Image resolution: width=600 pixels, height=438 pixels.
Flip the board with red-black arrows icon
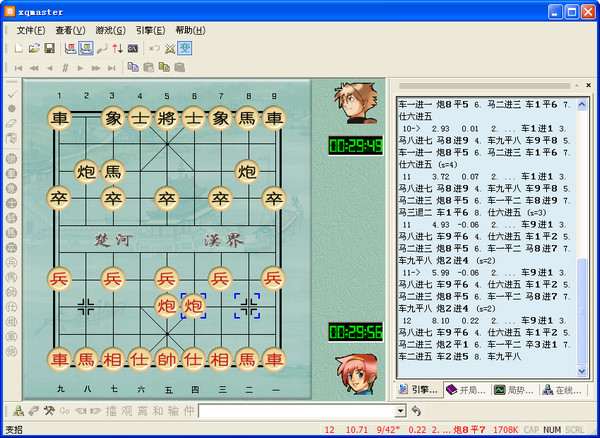pos(117,48)
